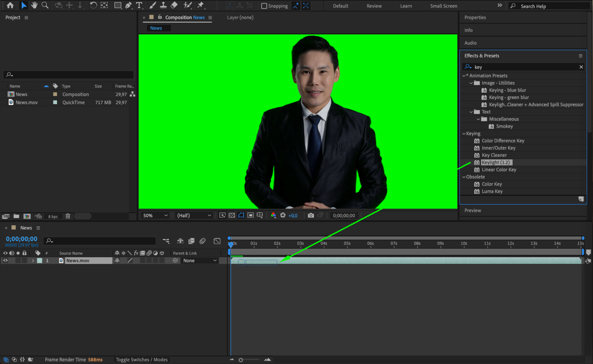Click Toggle Switches / Modes button
Screen dimensions: 593x364
click(142, 360)
